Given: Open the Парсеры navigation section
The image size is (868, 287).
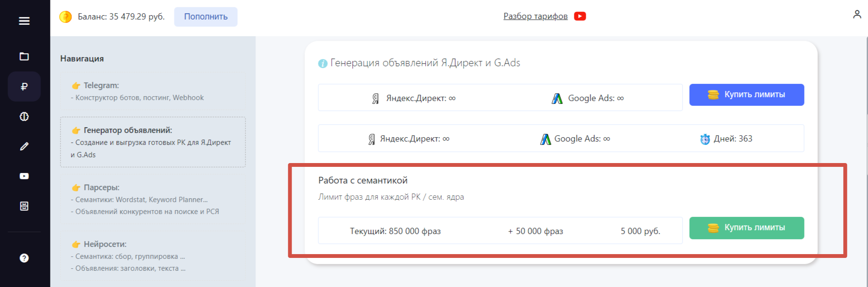Looking at the screenshot, I should pyautogui.click(x=153, y=199).
